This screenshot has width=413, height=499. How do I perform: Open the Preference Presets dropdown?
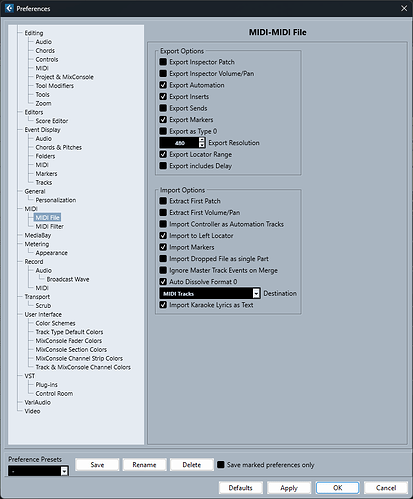pos(38,471)
